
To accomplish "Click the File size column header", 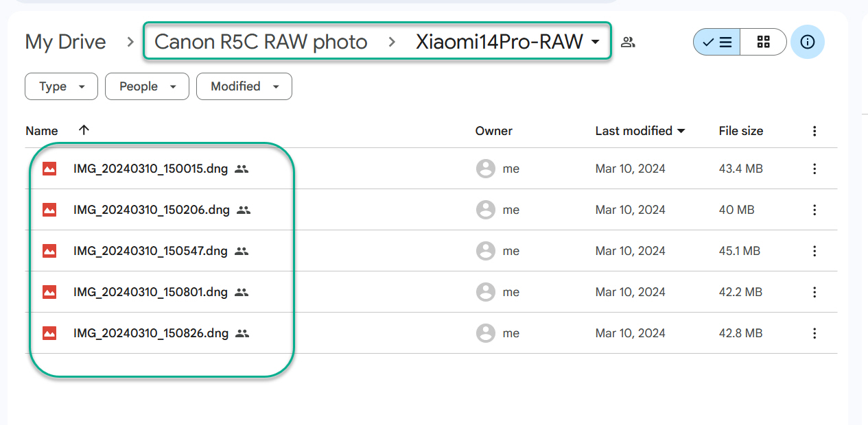I will pyautogui.click(x=741, y=131).
